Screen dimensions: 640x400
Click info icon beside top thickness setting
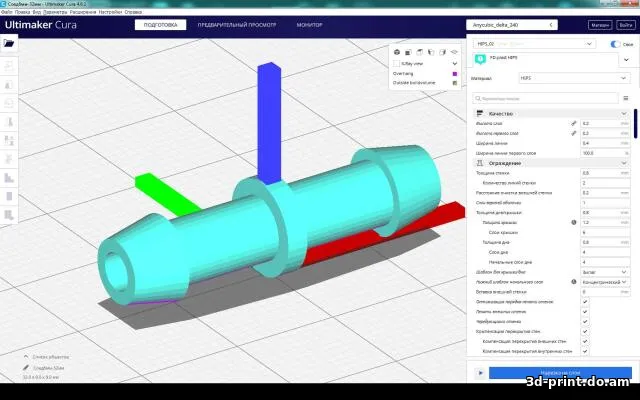pyautogui.click(x=573, y=222)
